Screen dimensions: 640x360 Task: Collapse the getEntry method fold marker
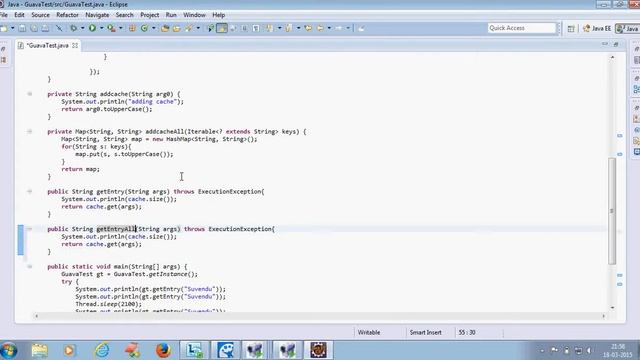(29, 191)
